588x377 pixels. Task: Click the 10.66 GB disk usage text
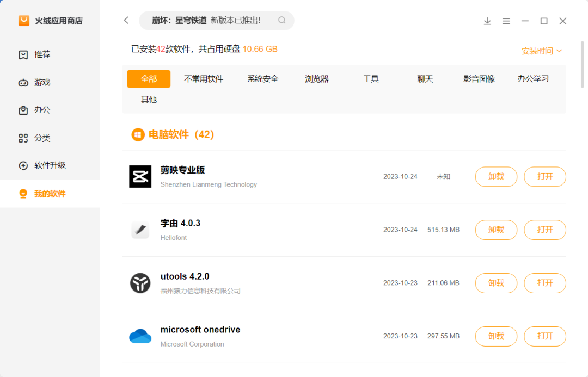[260, 49]
